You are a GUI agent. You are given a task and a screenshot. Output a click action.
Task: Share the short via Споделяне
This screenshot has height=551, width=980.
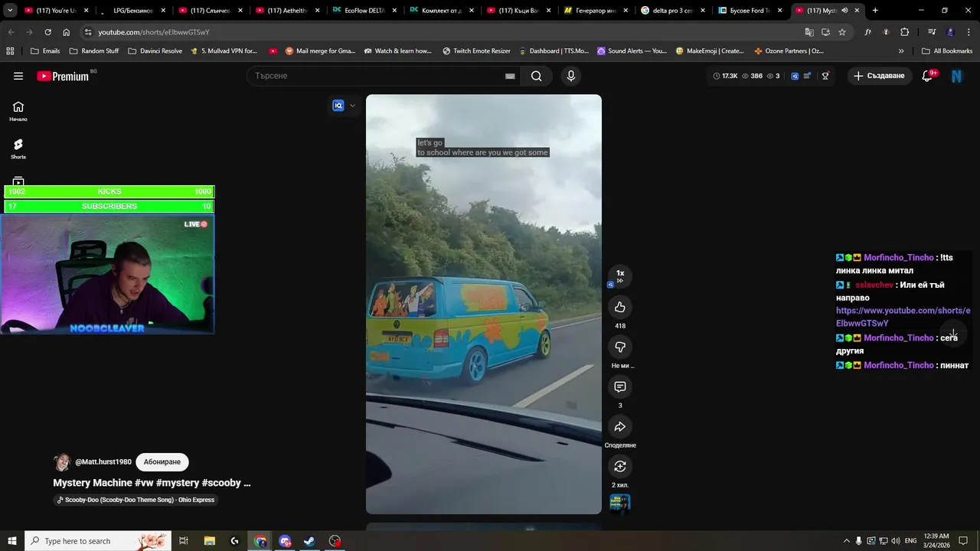tap(620, 426)
